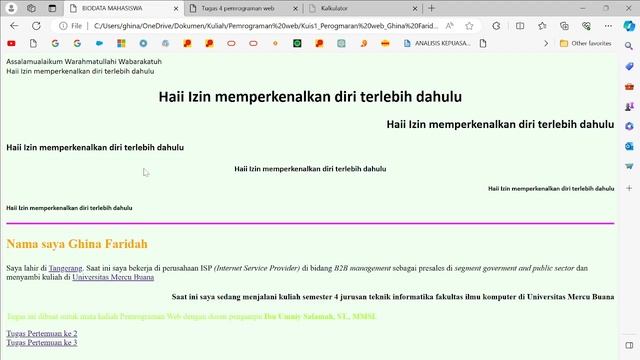This screenshot has height=360, width=640.
Task: Click the bold Ibu Ummiy Salamah text
Action: (x=320, y=316)
